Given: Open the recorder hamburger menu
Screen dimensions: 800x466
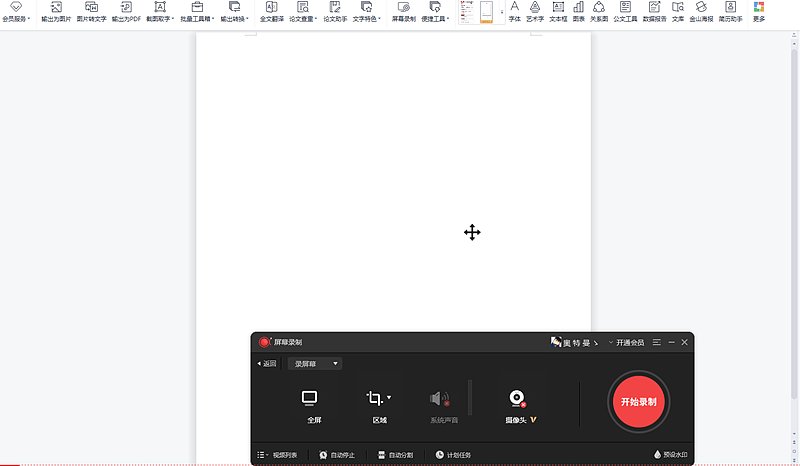Looking at the screenshot, I should click(x=657, y=343).
